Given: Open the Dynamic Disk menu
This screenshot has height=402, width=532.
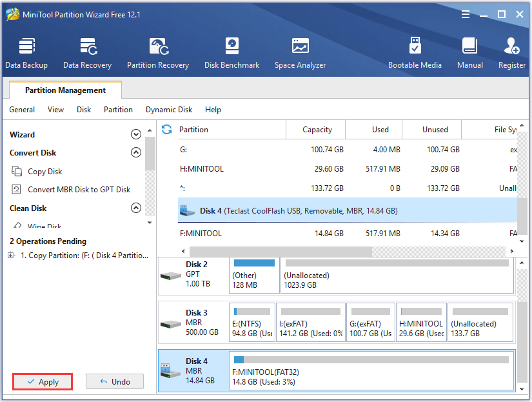Looking at the screenshot, I should [169, 110].
